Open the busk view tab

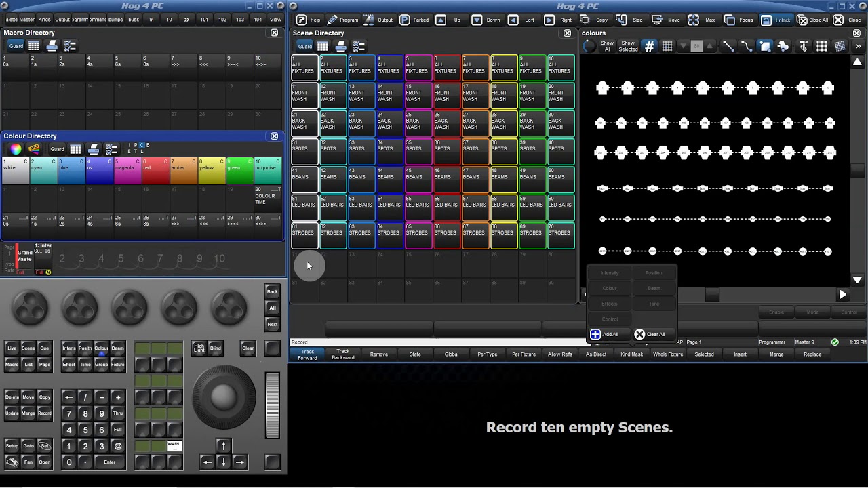pos(134,20)
